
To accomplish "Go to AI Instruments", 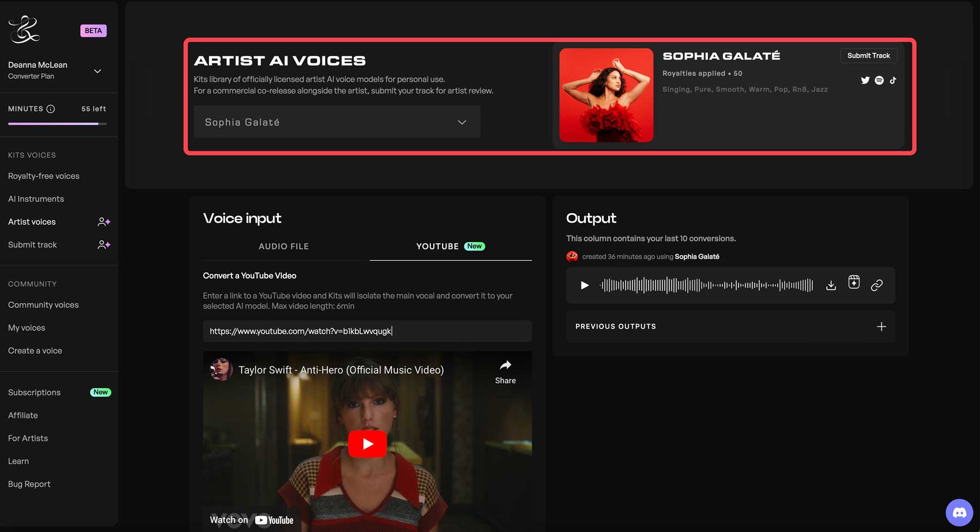I will tap(36, 199).
